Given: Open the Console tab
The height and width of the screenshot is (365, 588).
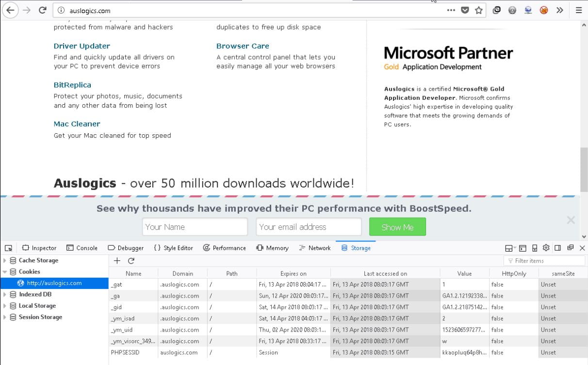Looking at the screenshot, I should [82, 248].
